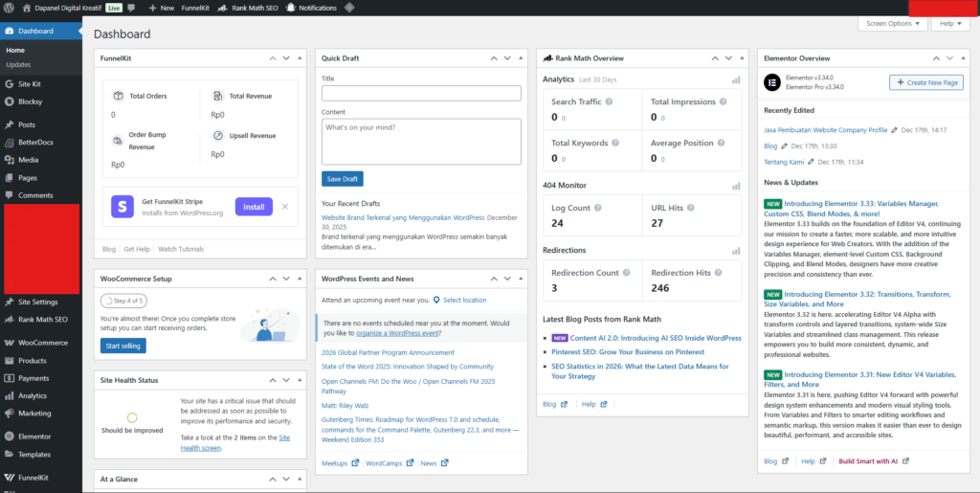Image resolution: width=980 pixels, height=493 pixels.
Task: Click Total Impressions help icon
Action: tap(724, 101)
